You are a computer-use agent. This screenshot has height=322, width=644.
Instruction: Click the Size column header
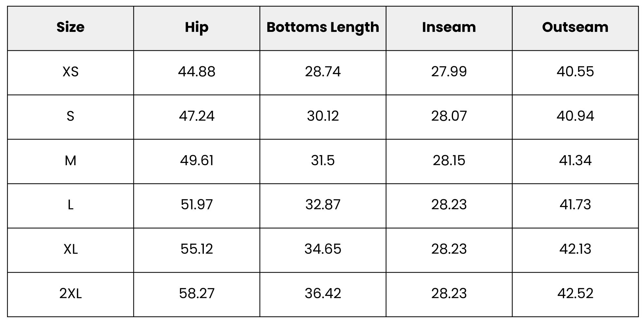click(x=71, y=27)
